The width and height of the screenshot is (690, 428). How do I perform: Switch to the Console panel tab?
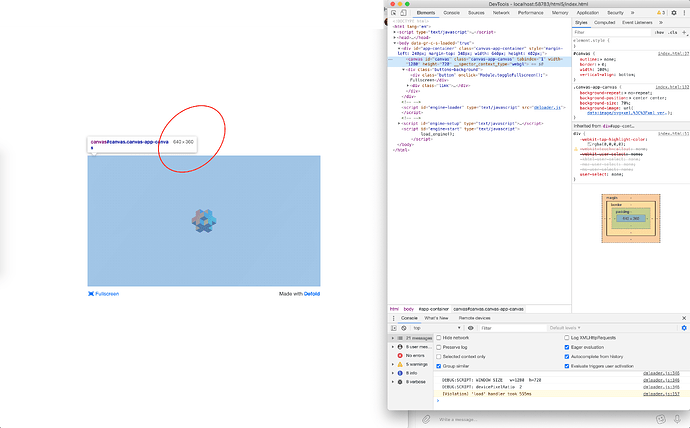(x=451, y=13)
